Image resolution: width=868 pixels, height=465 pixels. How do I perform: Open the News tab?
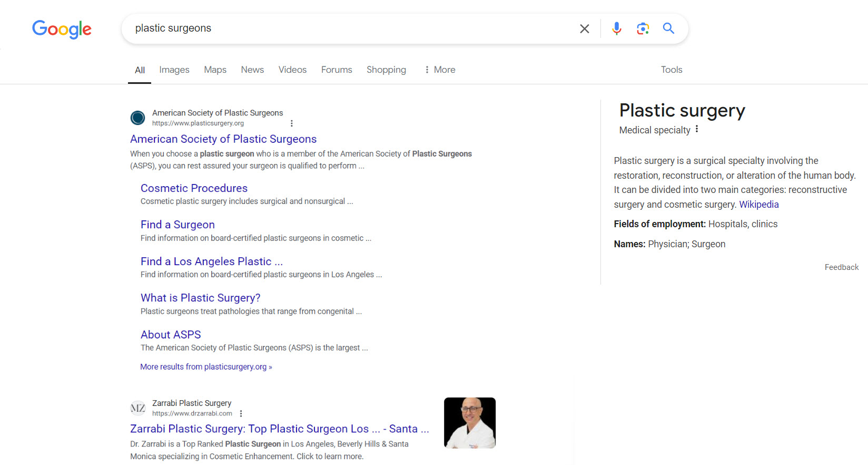[252, 70]
